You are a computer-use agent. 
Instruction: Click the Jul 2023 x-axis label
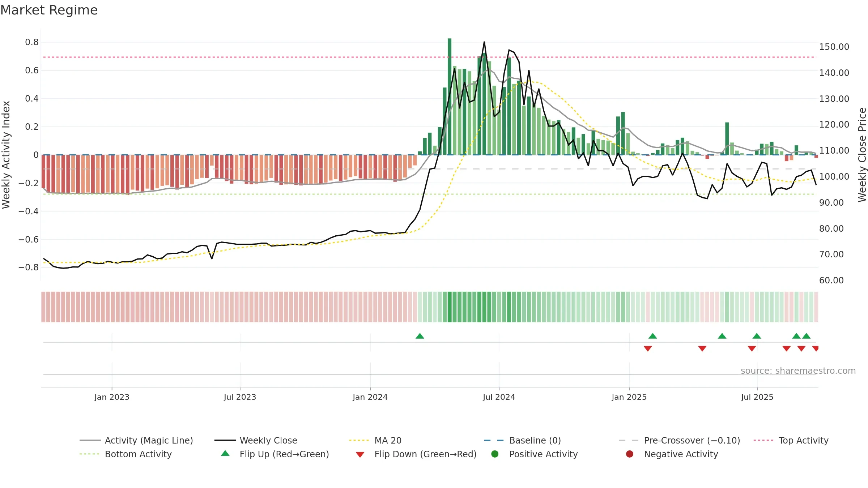coord(240,397)
